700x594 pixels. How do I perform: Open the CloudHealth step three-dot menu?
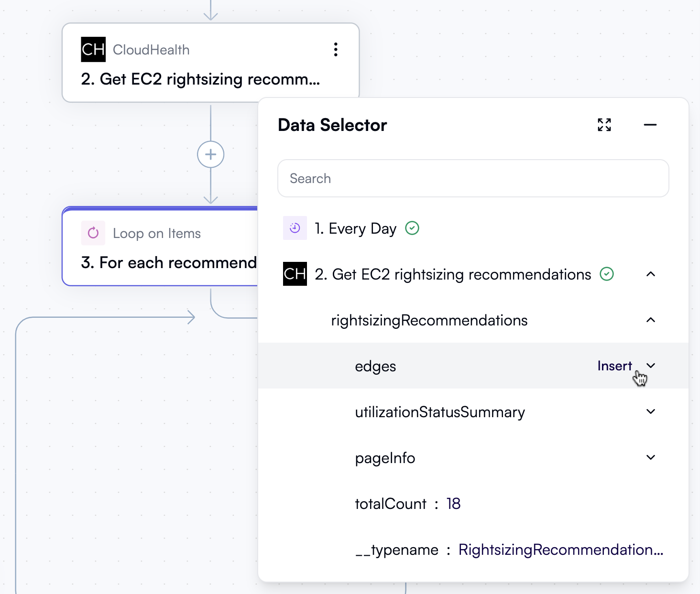(x=336, y=50)
